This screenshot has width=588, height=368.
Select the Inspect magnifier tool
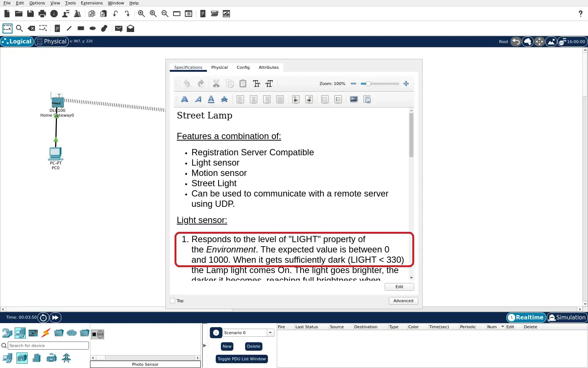19,28
